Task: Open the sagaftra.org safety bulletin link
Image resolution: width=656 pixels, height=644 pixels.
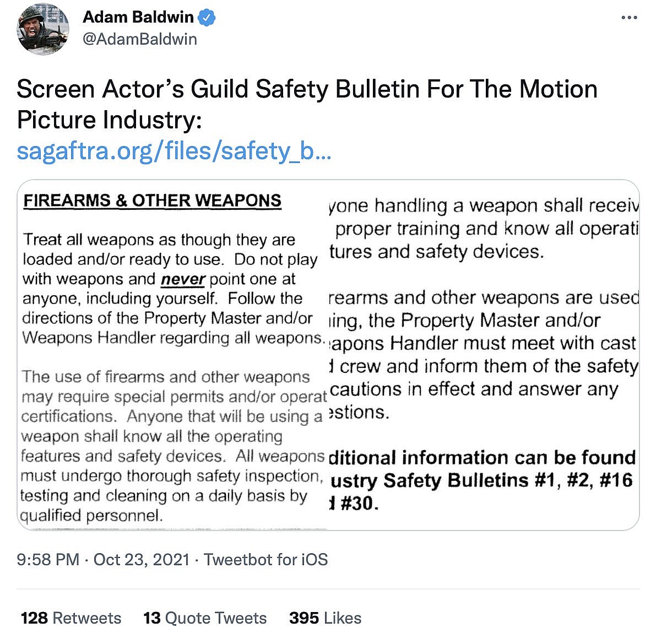Action: (x=174, y=151)
